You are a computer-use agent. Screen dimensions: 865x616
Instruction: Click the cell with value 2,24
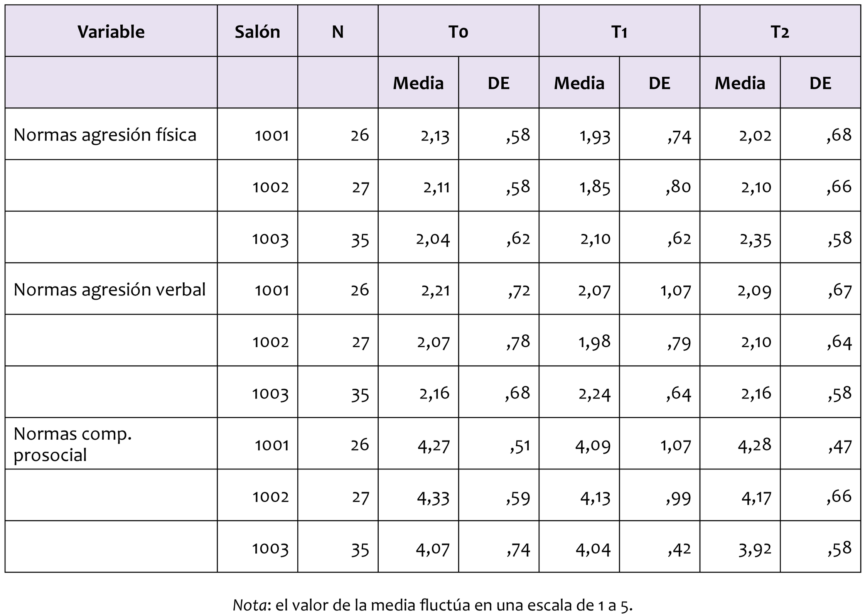click(594, 394)
